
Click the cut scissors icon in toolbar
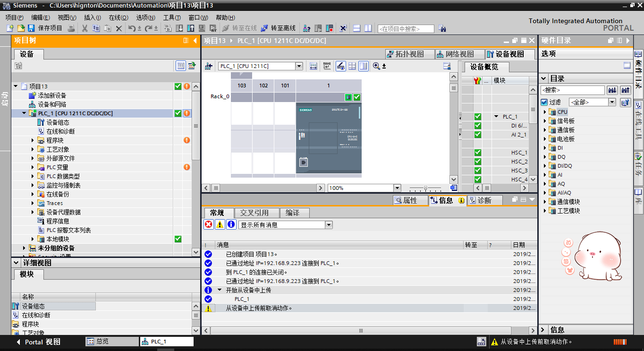pos(85,28)
